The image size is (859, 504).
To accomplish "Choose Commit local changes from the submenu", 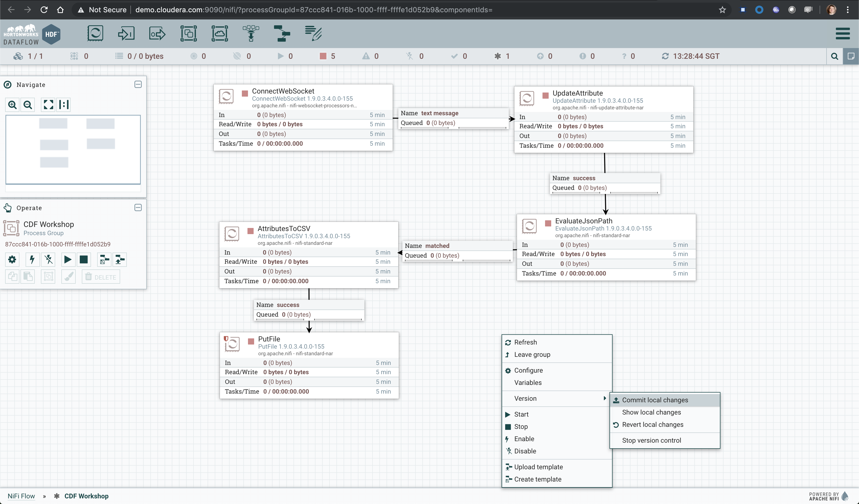I will tap(655, 400).
